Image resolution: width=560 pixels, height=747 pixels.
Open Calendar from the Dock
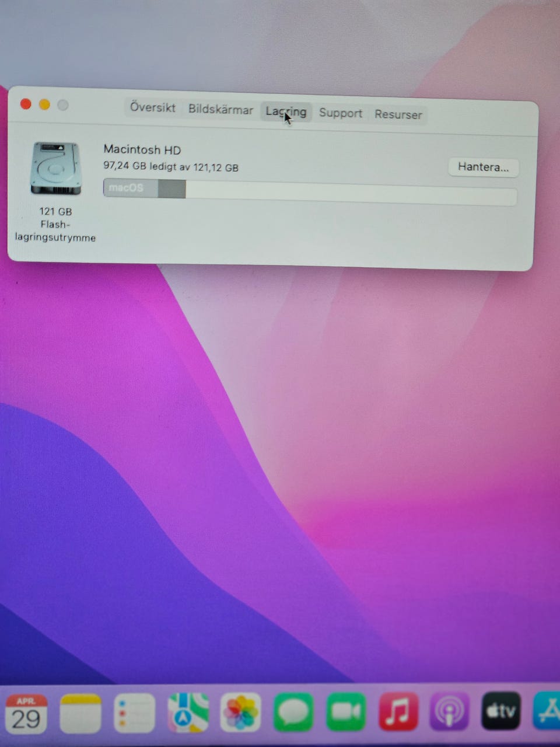pyautogui.click(x=26, y=713)
